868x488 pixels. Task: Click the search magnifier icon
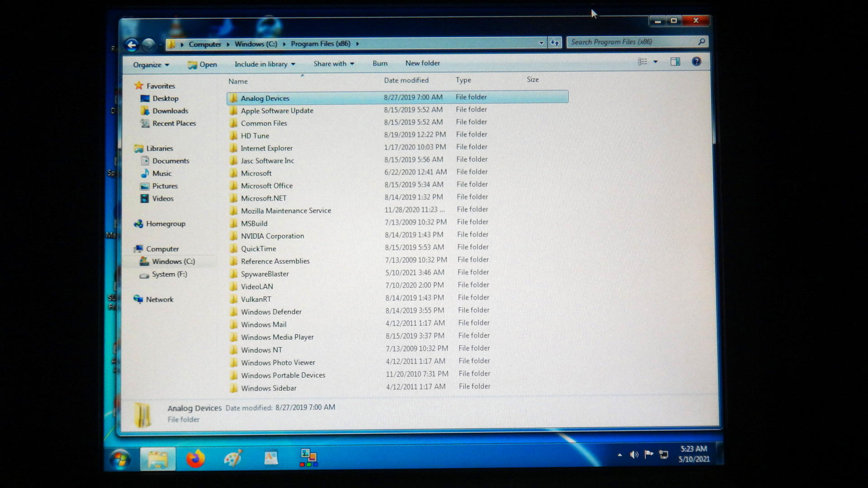pos(701,42)
